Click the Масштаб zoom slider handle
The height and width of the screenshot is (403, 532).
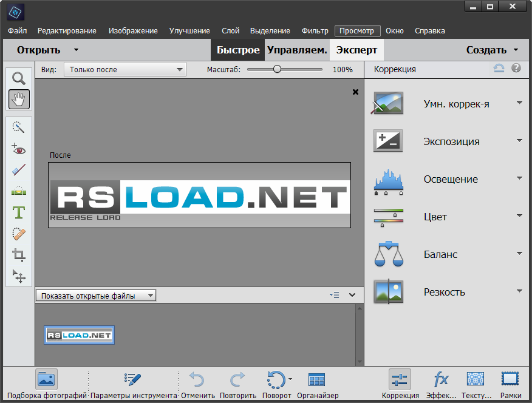[277, 69]
